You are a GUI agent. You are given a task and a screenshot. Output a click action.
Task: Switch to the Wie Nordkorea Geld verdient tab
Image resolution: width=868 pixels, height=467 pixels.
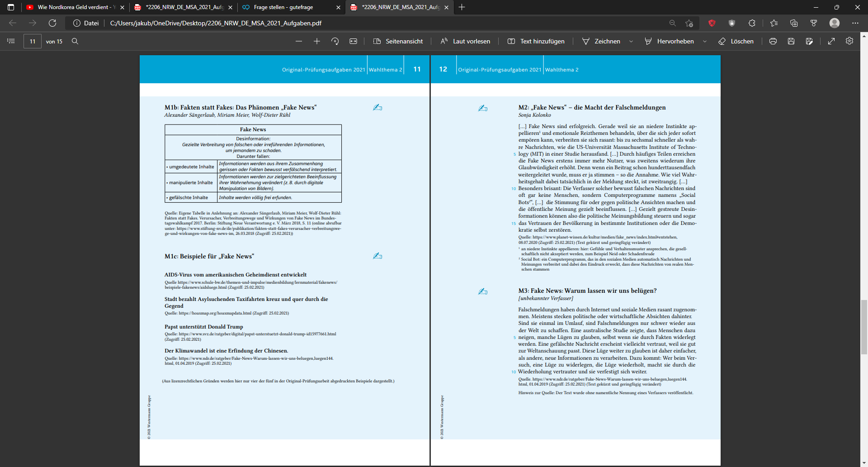[72, 7]
